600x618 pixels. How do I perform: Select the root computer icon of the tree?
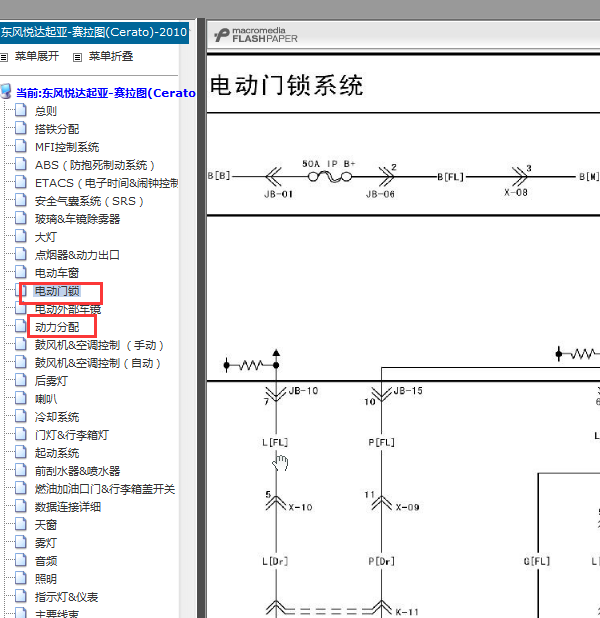tap(6, 91)
